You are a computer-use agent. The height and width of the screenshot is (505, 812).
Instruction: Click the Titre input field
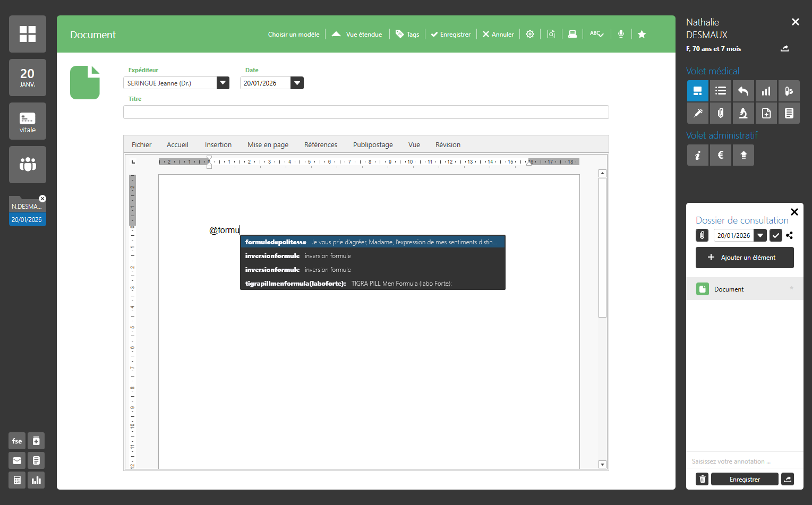click(366, 112)
